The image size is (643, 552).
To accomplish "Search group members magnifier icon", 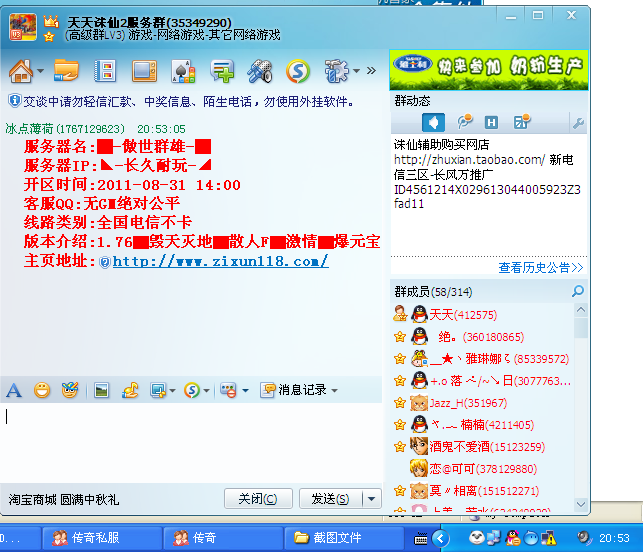I will [578, 291].
